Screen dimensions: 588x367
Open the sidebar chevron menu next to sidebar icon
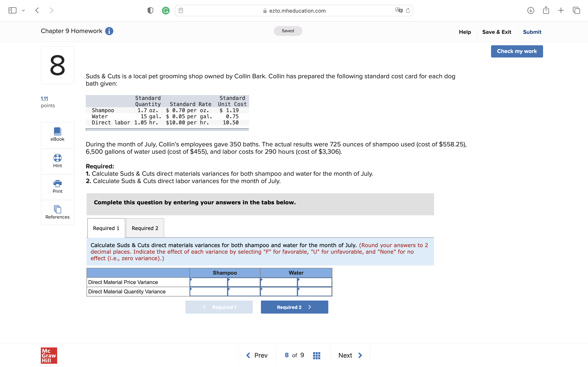23,10
